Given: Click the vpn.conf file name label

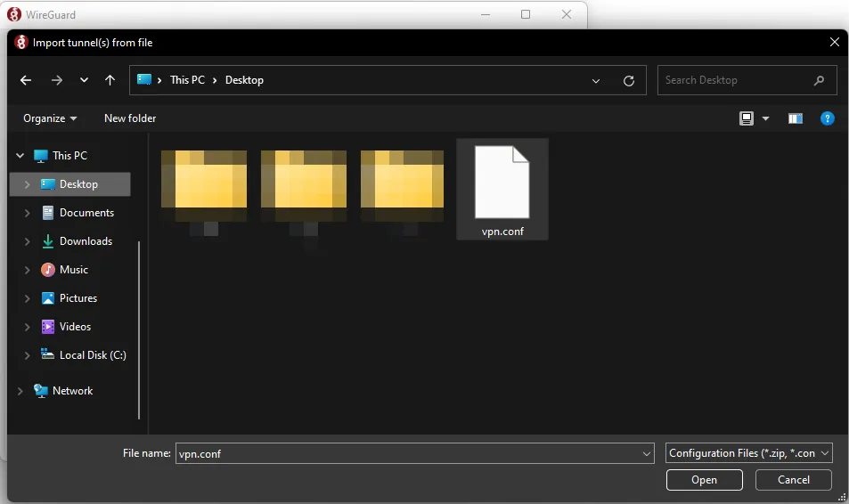Looking at the screenshot, I should [502, 232].
